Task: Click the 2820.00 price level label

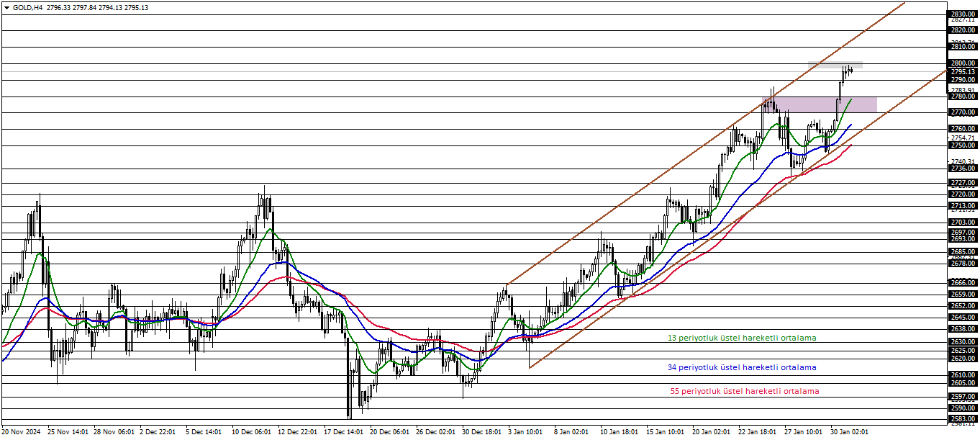Action: point(963,30)
